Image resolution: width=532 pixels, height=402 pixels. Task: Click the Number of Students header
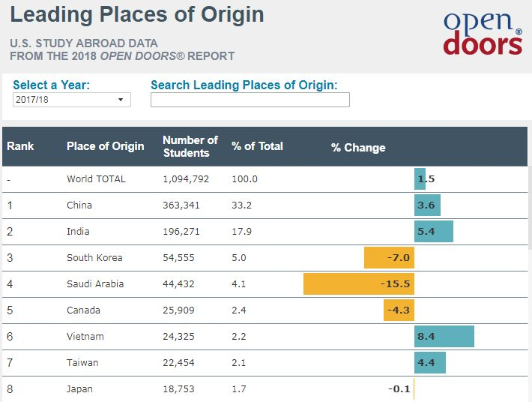coord(190,146)
